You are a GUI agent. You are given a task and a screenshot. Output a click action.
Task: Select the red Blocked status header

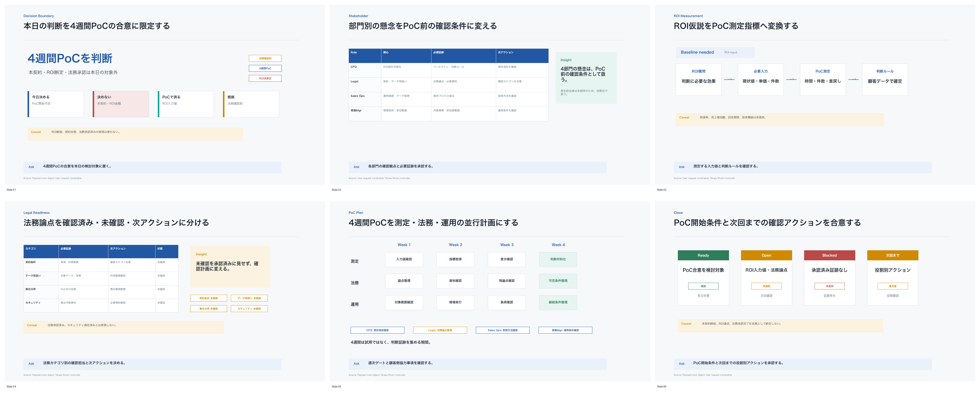829,256
